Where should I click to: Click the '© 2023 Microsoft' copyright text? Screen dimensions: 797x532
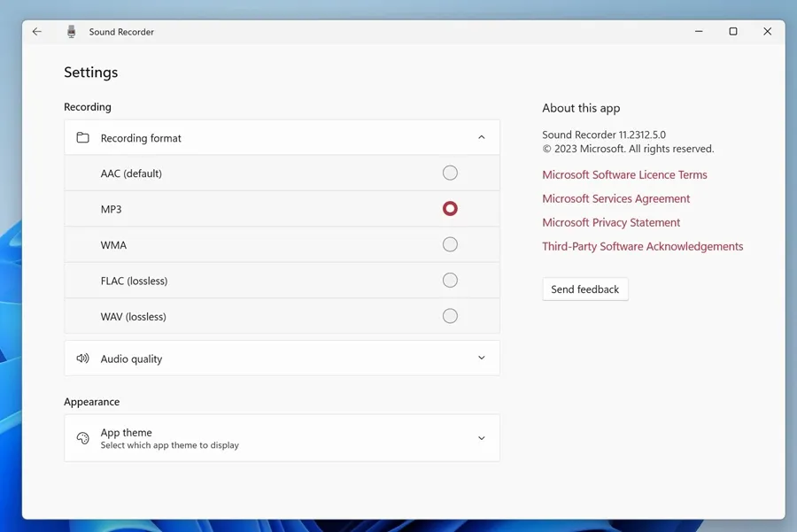click(628, 149)
